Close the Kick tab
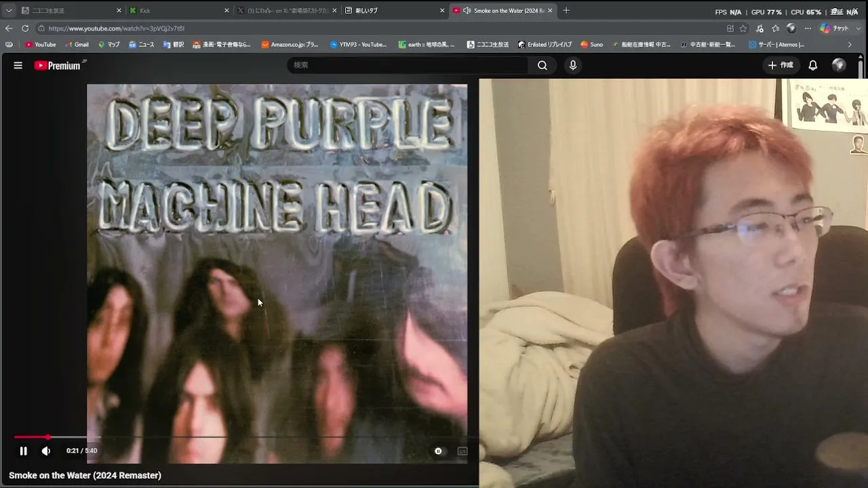This screenshot has height=488, width=868. click(x=226, y=11)
